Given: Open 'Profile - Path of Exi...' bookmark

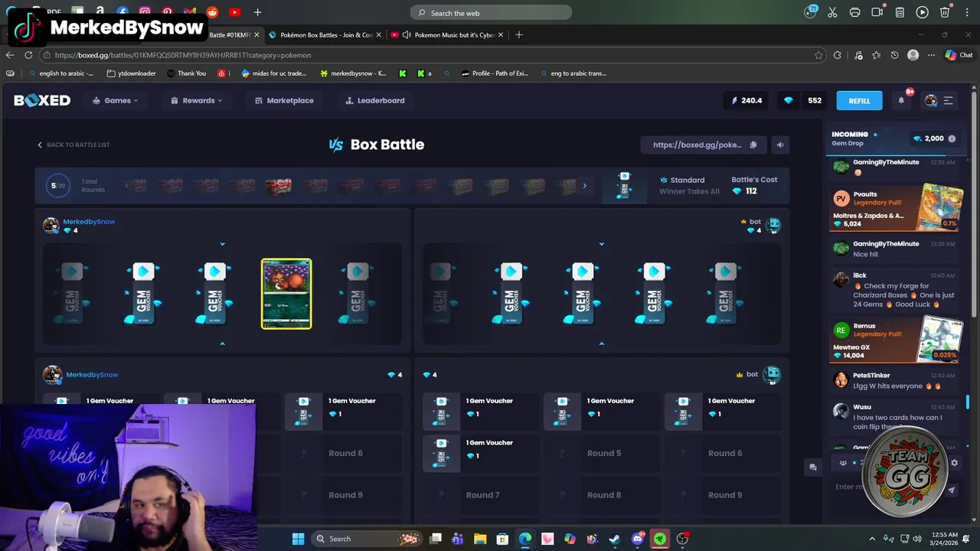Looking at the screenshot, I should [495, 73].
